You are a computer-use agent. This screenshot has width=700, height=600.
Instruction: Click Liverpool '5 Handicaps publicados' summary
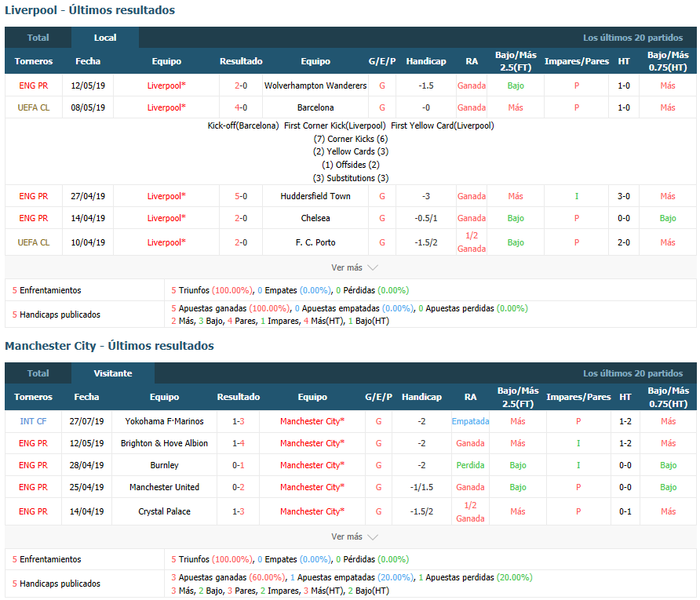(57, 315)
